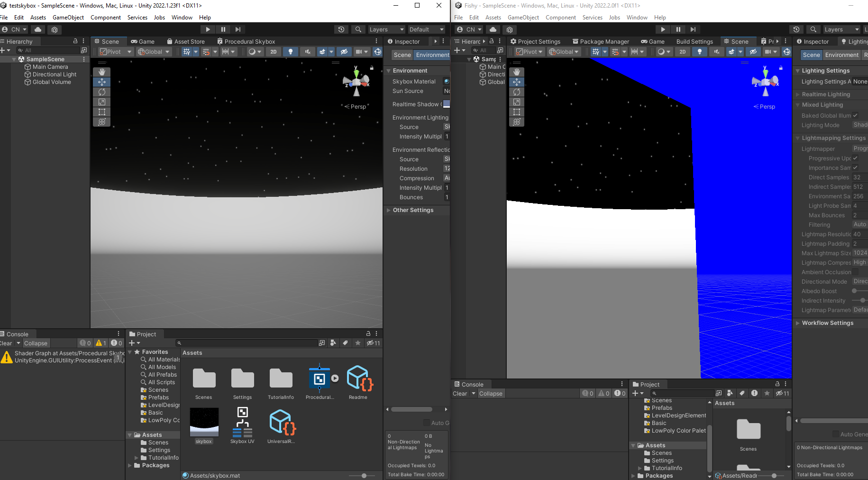
Task: Select the Scale tool in right Scene view
Action: coord(516,102)
